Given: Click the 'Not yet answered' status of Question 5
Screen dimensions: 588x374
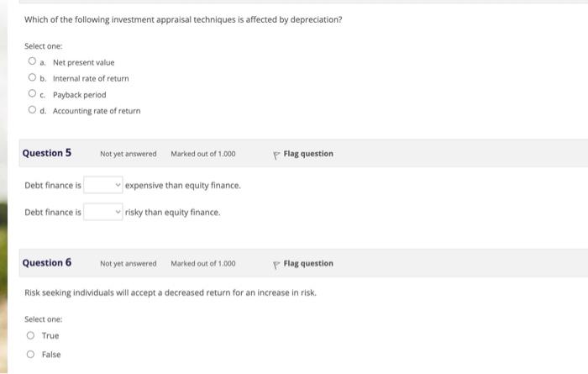Looking at the screenshot, I should [x=128, y=154].
